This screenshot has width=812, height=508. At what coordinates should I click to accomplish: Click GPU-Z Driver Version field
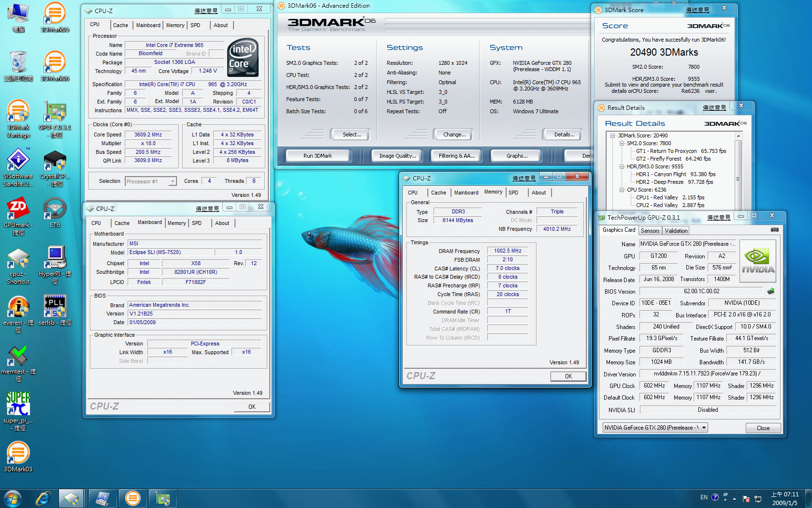708,374
